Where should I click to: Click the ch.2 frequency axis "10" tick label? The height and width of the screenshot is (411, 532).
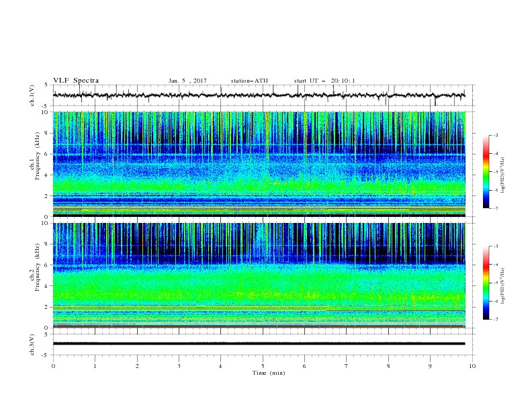point(46,223)
